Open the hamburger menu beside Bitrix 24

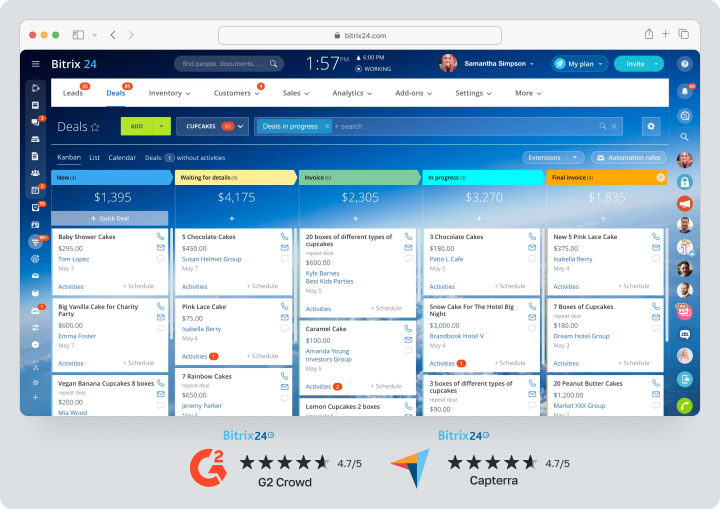point(35,64)
